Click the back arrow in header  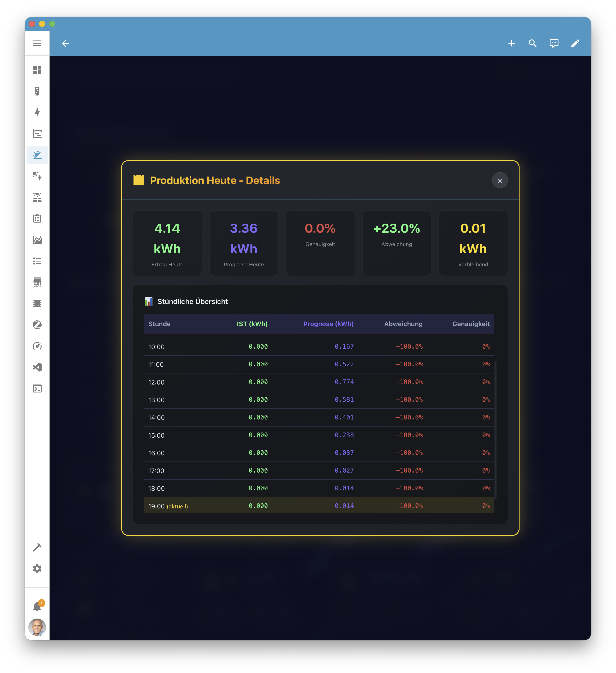click(65, 43)
